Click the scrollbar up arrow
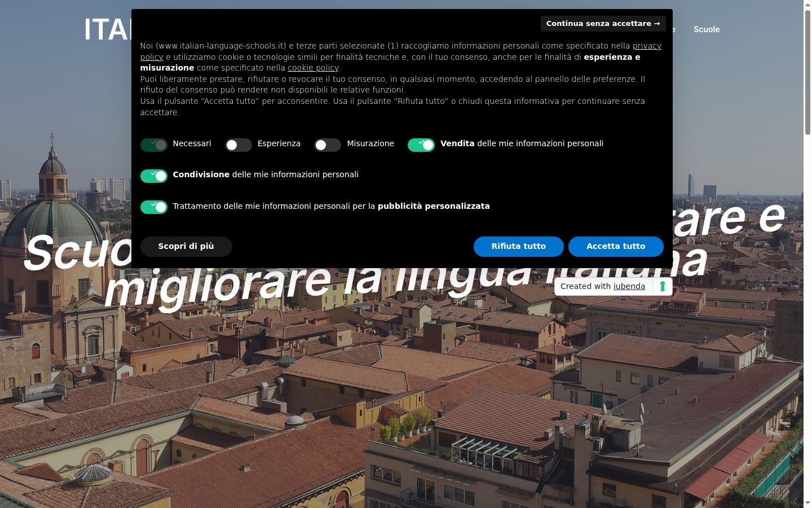The height and width of the screenshot is (508, 812). pos(807,5)
